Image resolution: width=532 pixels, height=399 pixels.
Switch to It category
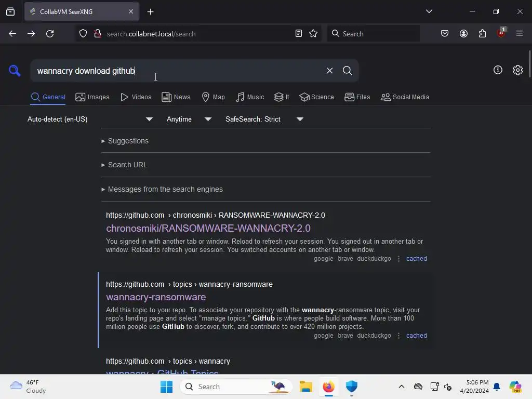coord(282,97)
